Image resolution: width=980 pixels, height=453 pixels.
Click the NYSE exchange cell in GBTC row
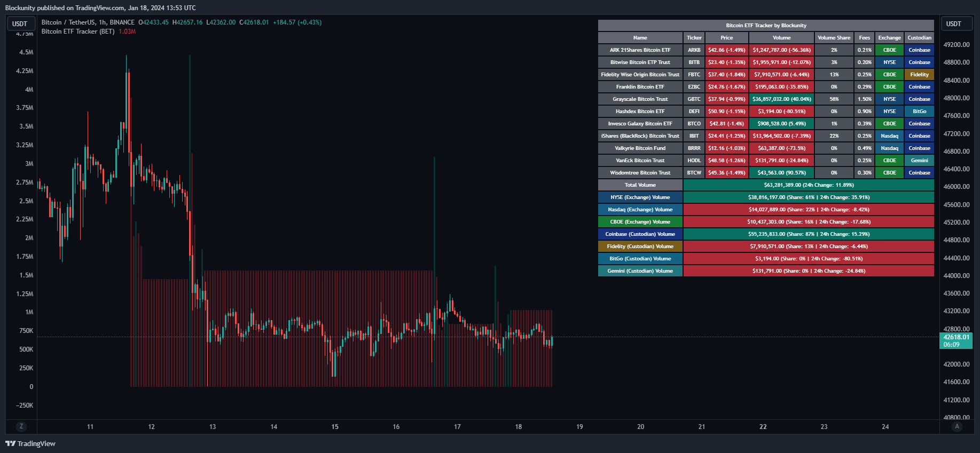pos(890,99)
